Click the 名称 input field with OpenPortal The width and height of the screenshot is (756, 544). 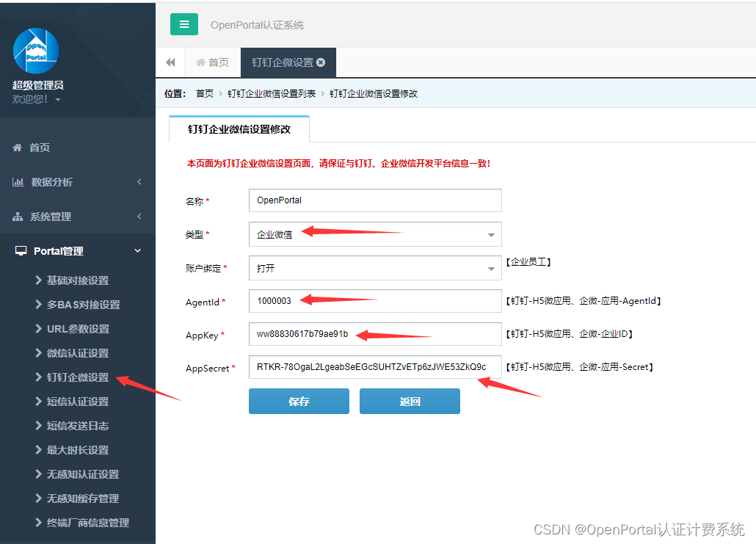375,200
